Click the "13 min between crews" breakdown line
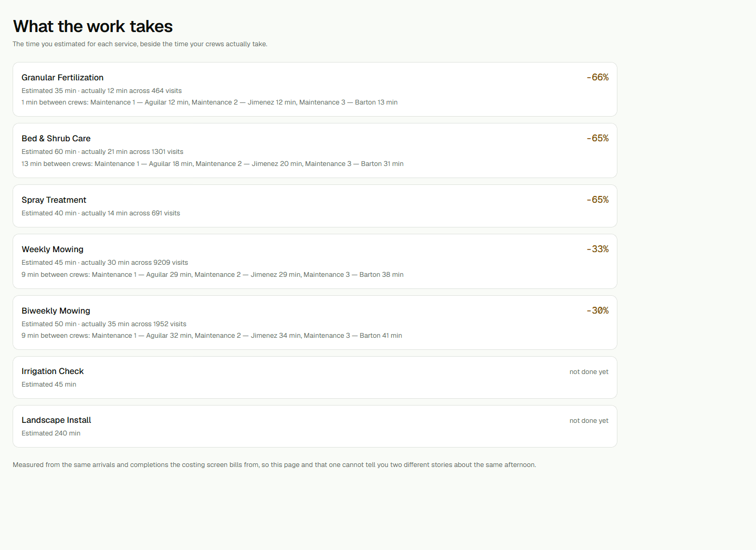This screenshot has height=550, width=756. 213,164
